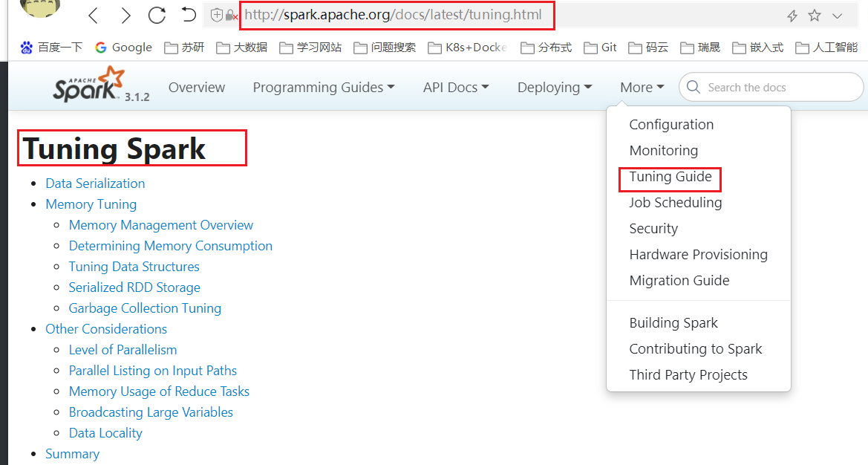Click the browser forward arrow

tap(125, 15)
